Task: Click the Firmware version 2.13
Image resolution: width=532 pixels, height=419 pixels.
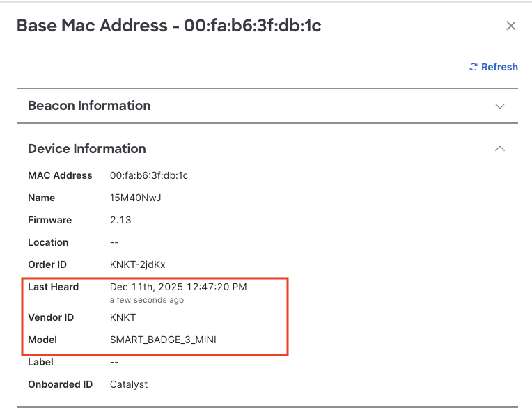Action: [x=120, y=220]
